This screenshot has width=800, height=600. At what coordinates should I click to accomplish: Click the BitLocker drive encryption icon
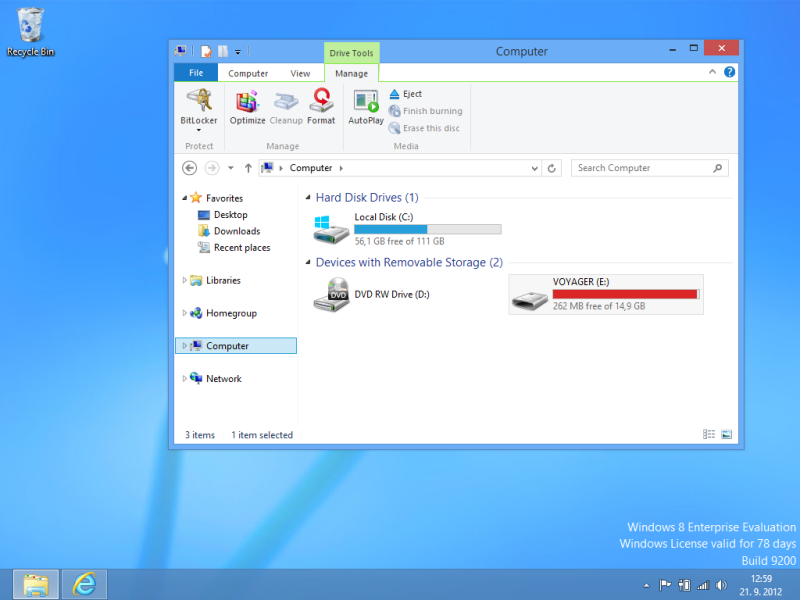point(198,104)
